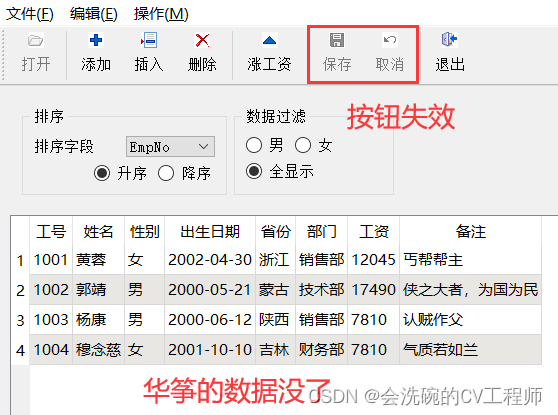Open the 操作(M) menu
This screenshot has width=558, height=415.
click(x=161, y=14)
